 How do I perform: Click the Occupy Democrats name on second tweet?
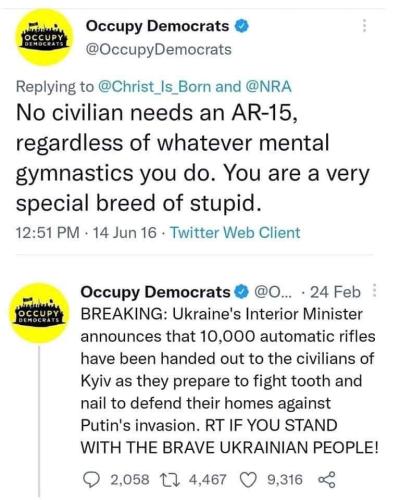pos(155,292)
